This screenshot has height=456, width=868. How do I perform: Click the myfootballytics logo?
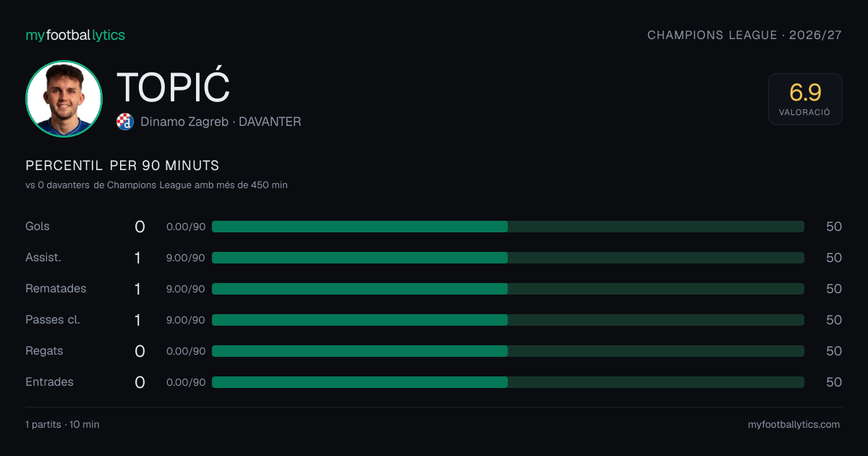75,35
